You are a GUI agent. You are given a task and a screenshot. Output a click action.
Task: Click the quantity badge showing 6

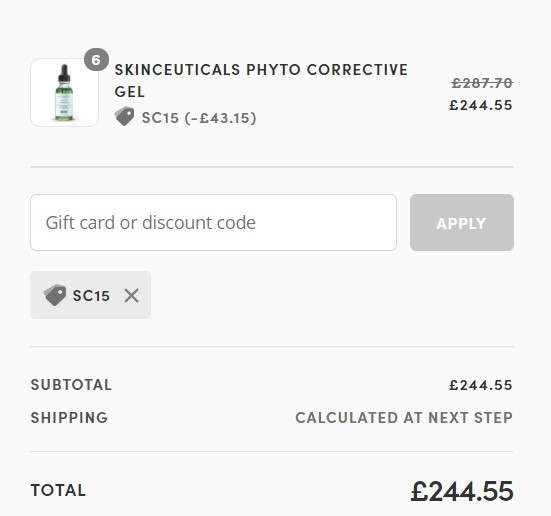96,60
